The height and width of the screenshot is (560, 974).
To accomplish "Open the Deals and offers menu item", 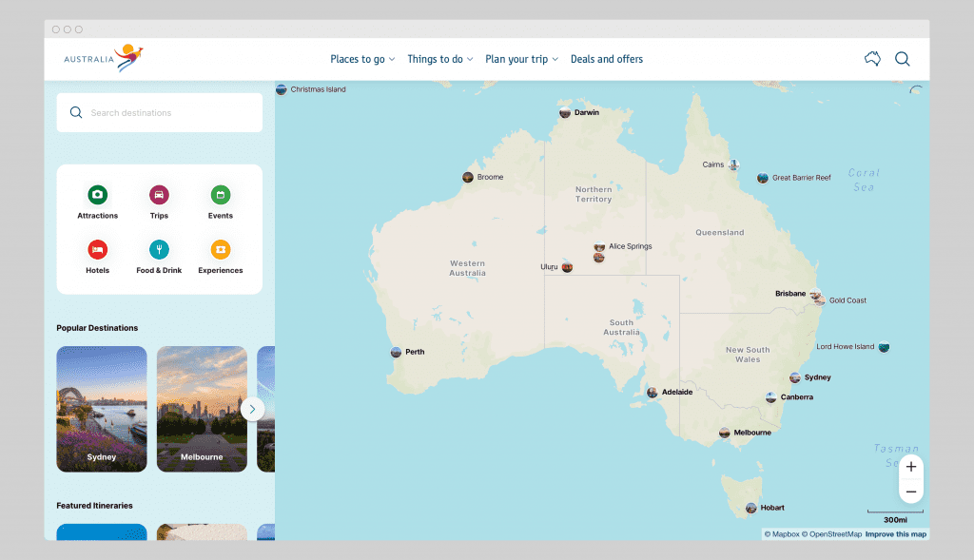I will tap(606, 59).
